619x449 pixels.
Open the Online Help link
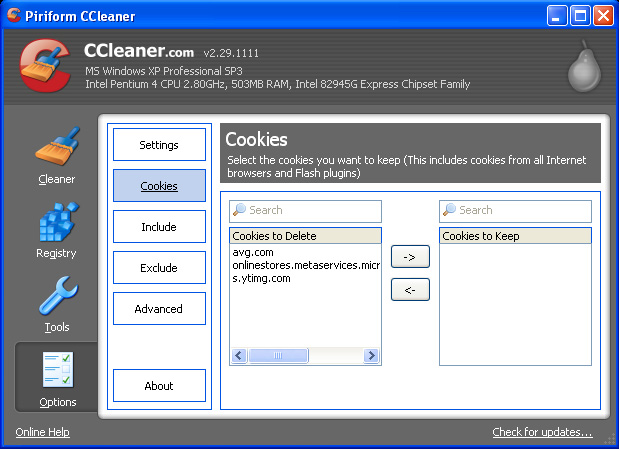tap(43, 432)
